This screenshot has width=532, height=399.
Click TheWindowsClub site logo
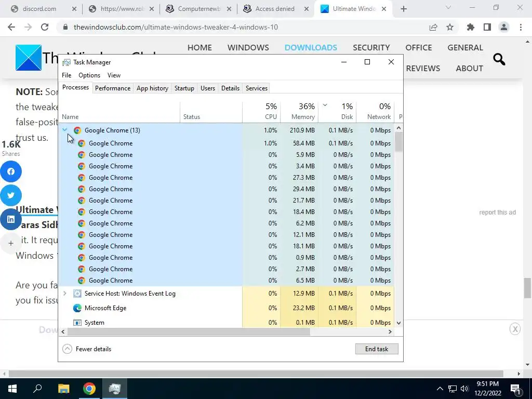pos(29,58)
